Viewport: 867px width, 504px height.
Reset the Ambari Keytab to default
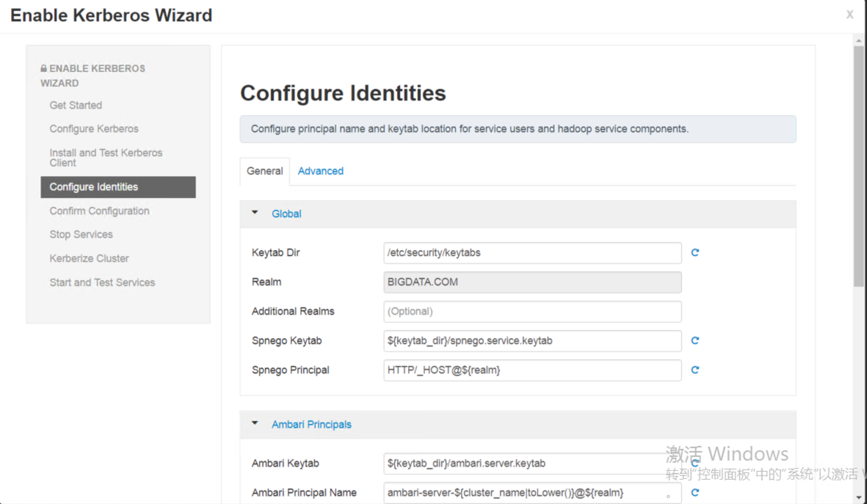pos(694,463)
